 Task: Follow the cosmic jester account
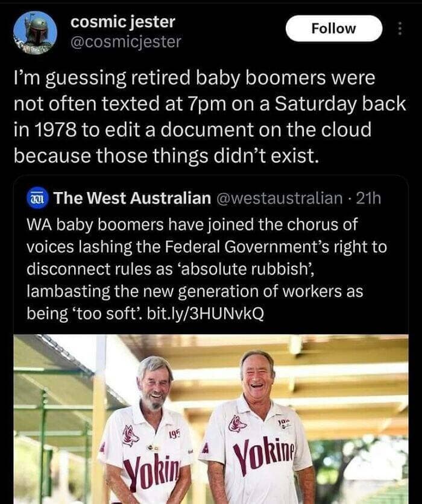click(334, 28)
